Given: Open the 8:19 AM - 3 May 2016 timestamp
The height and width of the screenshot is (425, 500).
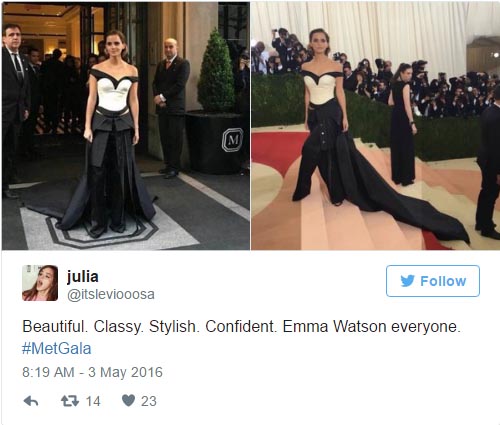Looking at the screenshot, I should tap(92, 372).
